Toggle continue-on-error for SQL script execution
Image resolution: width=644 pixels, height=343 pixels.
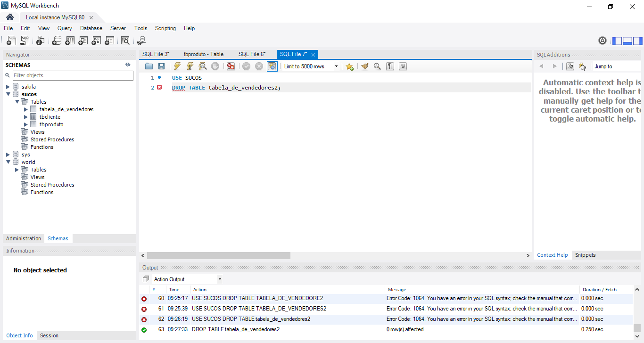(231, 66)
